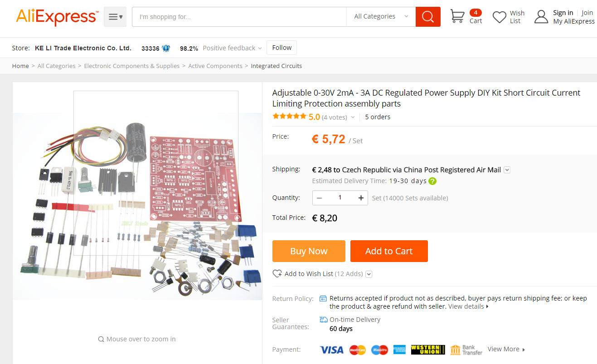597x364 pixels.
Task: Click the delivery time help question mark
Action: click(432, 181)
